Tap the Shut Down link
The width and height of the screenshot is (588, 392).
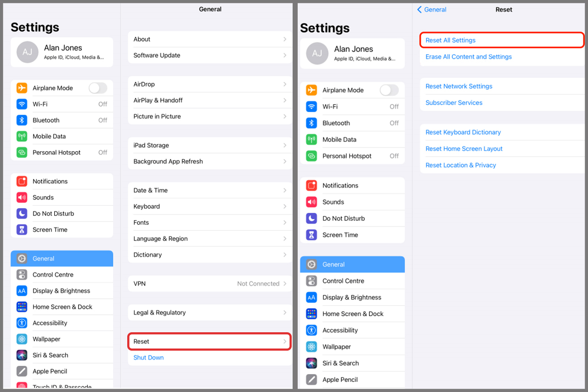(148, 358)
